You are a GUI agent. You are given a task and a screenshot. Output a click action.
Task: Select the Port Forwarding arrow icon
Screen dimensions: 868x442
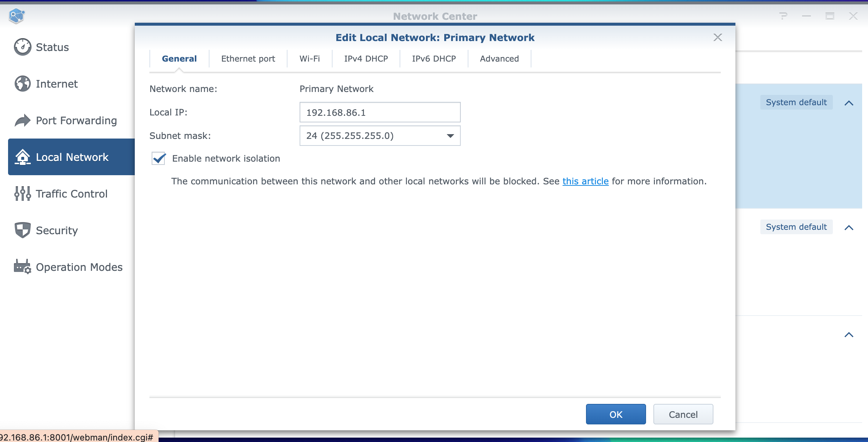pyautogui.click(x=23, y=120)
